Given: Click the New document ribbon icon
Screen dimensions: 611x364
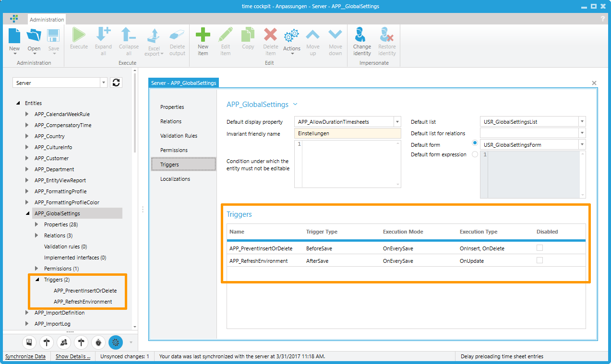Looking at the screenshot, I should point(14,35).
